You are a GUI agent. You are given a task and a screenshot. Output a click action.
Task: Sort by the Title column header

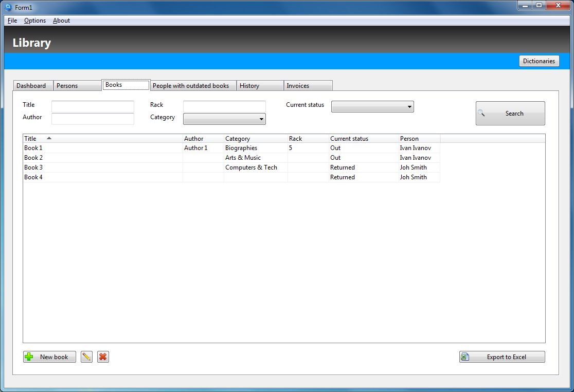coord(102,139)
